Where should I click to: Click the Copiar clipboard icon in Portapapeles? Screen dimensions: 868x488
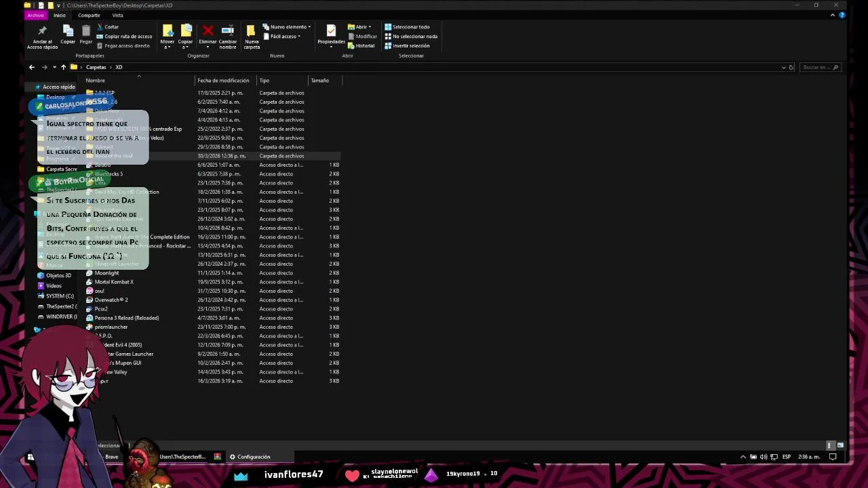(68, 30)
